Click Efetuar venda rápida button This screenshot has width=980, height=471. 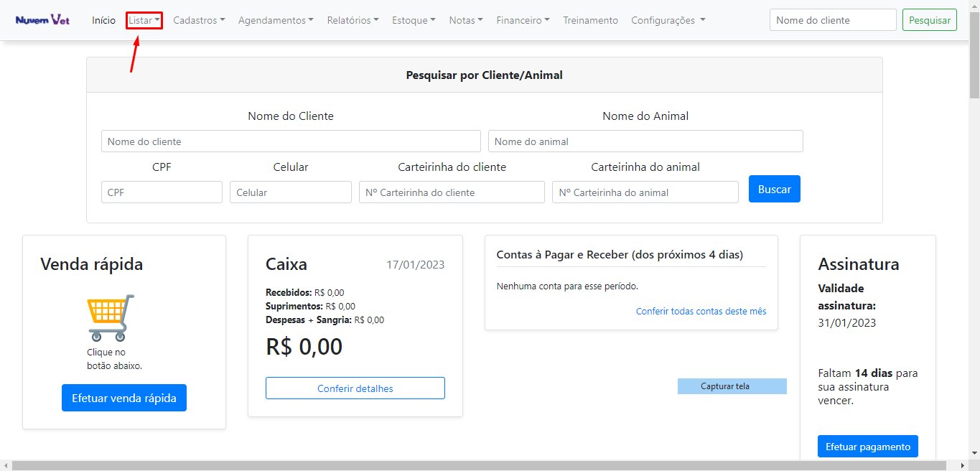click(x=124, y=398)
